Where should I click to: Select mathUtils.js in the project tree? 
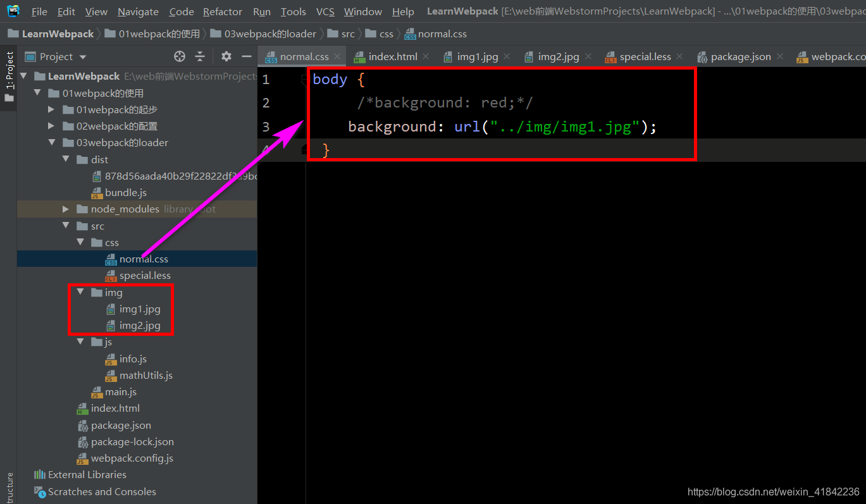click(146, 375)
